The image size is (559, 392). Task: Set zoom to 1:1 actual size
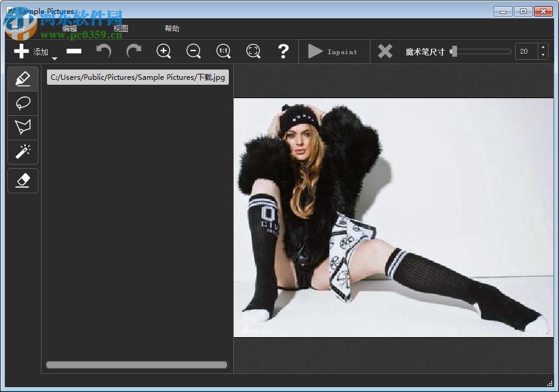tap(223, 52)
